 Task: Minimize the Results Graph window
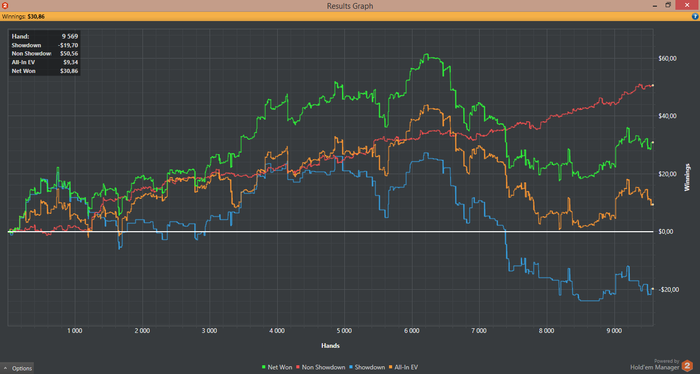(x=655, y=6)
